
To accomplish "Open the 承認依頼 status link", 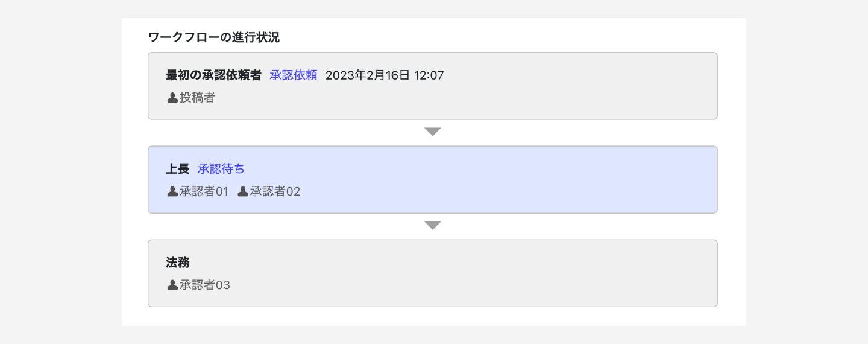I will (x=293, y=75).
